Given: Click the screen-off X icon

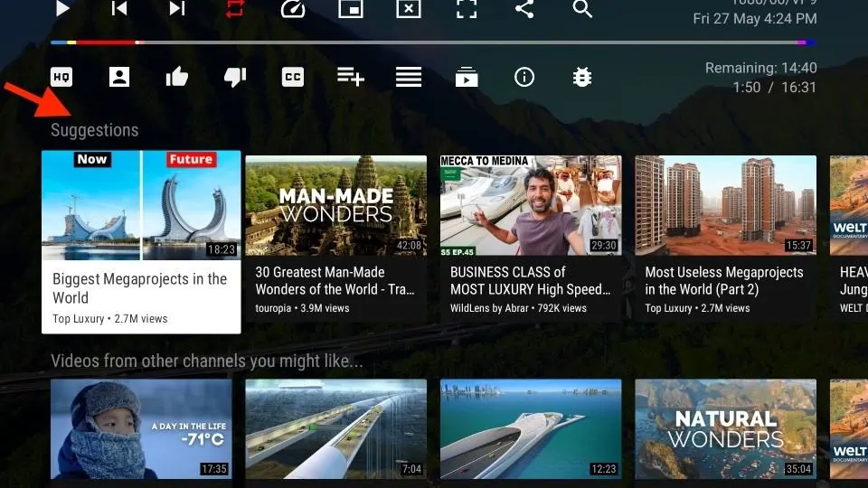Looking at the screenshot, I should 409,8.
